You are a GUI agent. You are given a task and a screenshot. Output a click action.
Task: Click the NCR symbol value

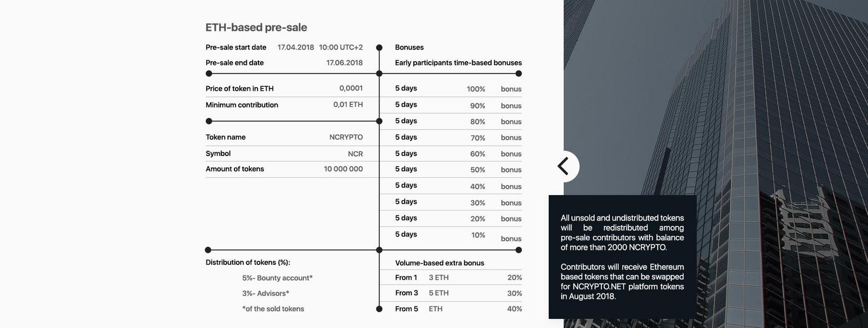(x=355, y=154)
